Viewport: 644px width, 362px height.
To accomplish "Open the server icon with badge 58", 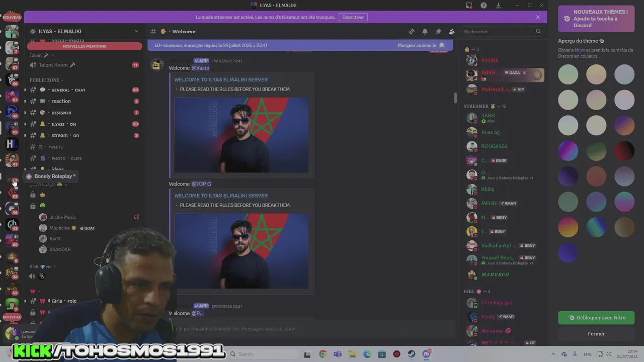I will coord(12,79).
